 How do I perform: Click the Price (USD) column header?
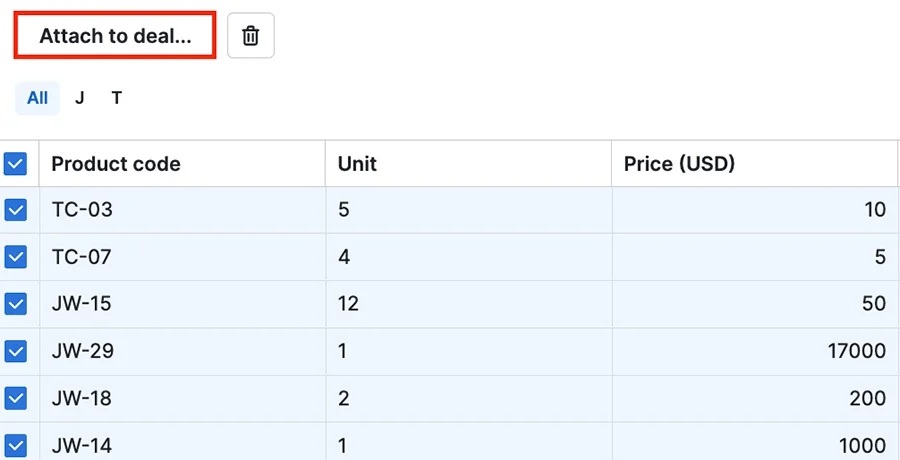755,164
